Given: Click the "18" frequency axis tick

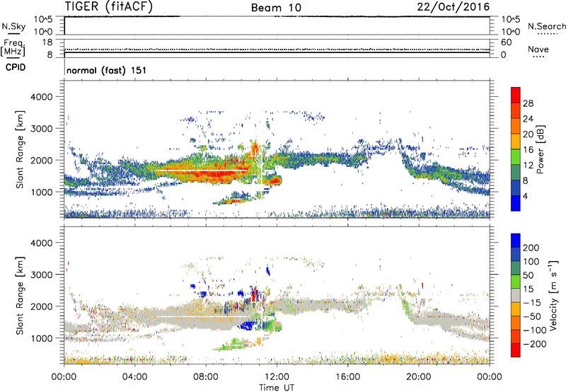Looking at the screenshot, I should point(47,42).
